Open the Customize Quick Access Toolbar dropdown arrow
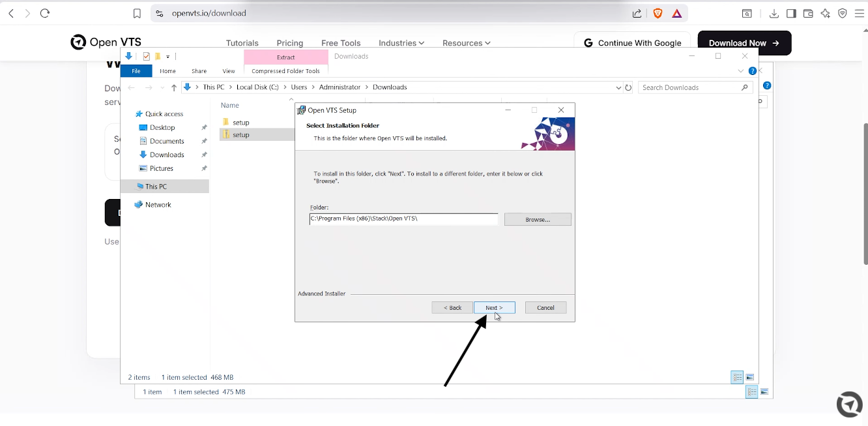Viewport: 868px width, 426px height. click(167, 57)
